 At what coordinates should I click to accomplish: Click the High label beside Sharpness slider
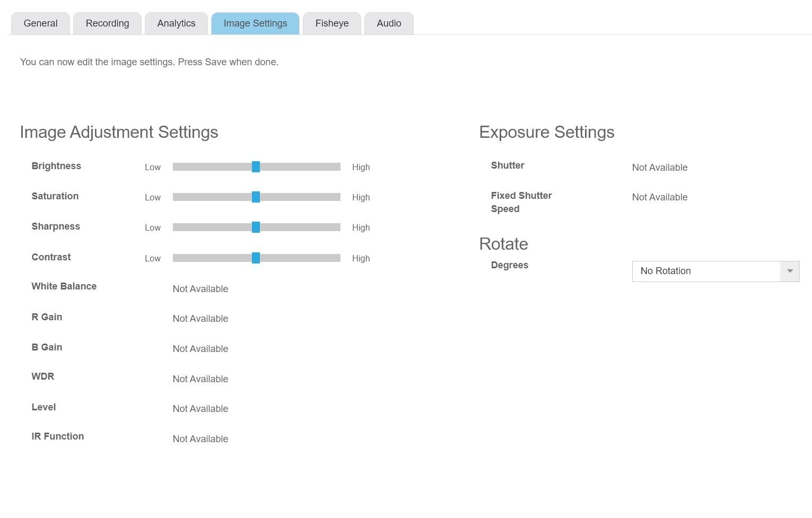pyautogui.click(x=361, y=227)
